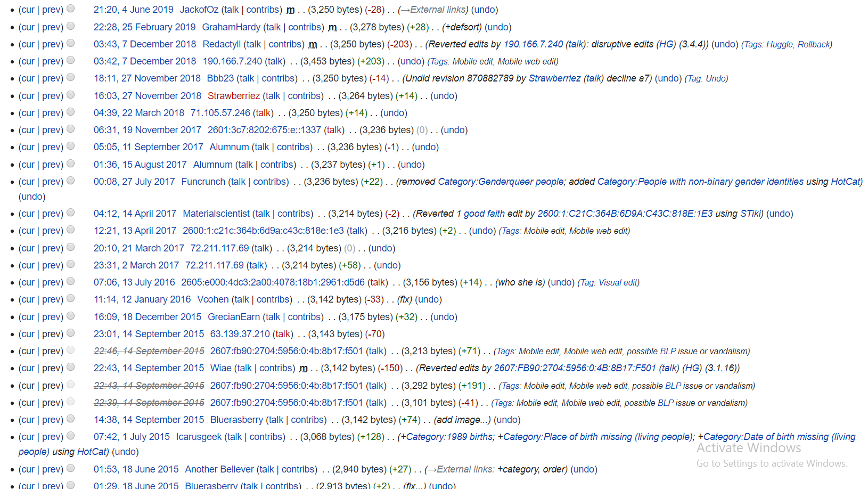Open Redactyll user page
The width and height of the screenshot is (868, 489).
tap(222, 44)
